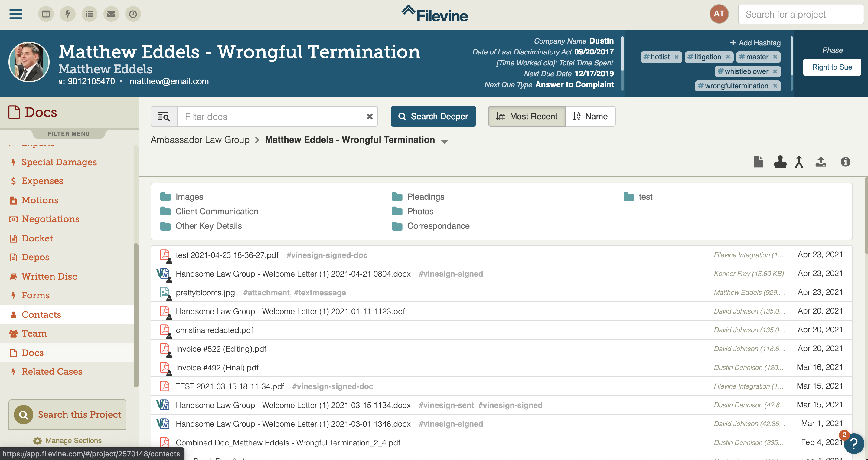
Task: Click the stamp icon in the docs toolbar
Action: pos(780,162)
